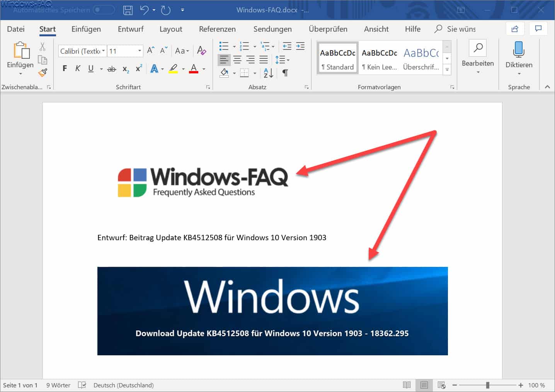This screenshot has width=555, height=392.
Task: Create a numbered list
Action: (244, 46)
